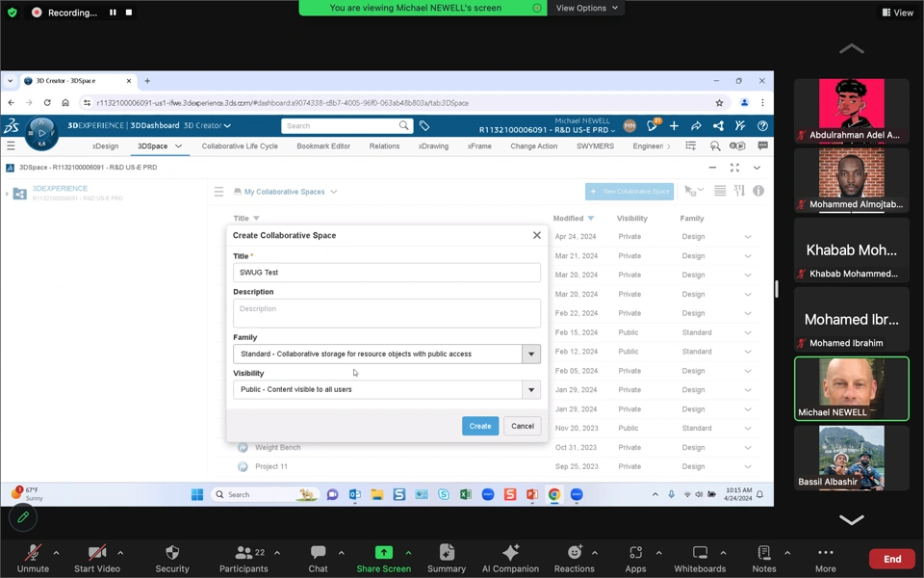Open the information icon in 3DSpace toolbar
Image resolution: width=924 pixels, height=578 pixels.
click(758, 191)
